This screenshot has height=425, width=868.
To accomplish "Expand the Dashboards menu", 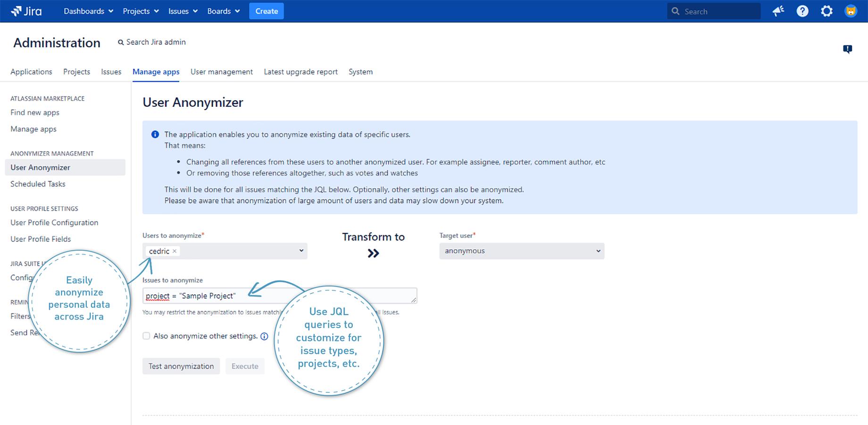I will pyautogui.click(x=89, y=11).
